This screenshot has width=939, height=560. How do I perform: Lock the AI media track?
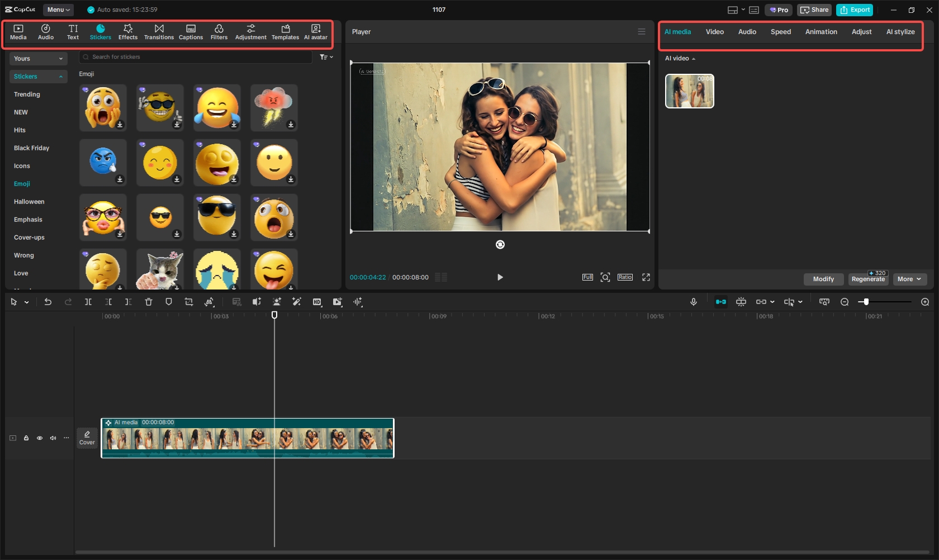26,438
